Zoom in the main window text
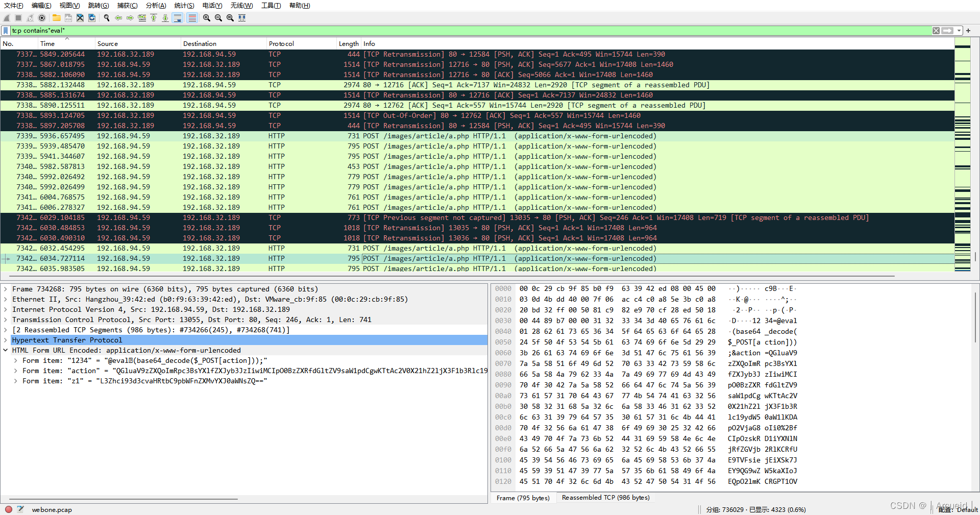Screen dimensions: 980x515 207,18
